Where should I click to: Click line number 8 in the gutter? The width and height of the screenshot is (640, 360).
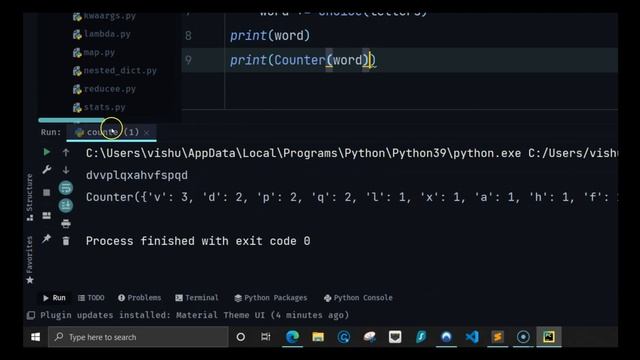click(x=188, y=36)
